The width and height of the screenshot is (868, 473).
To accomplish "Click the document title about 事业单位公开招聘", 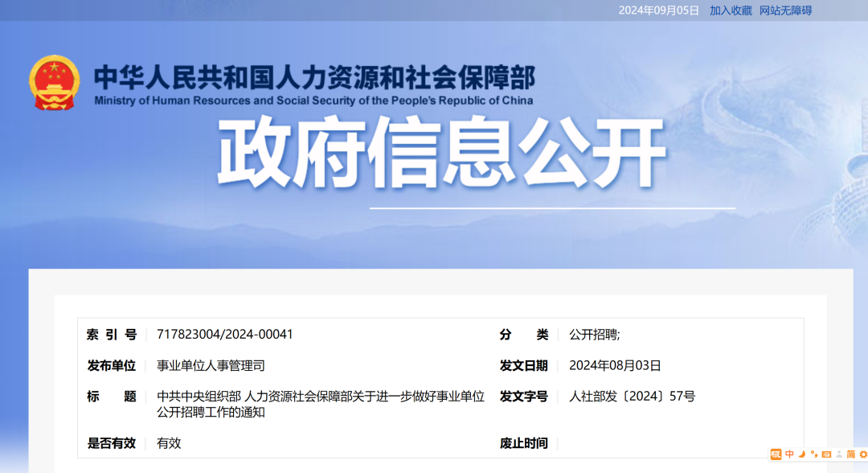I will pos(320,404).
